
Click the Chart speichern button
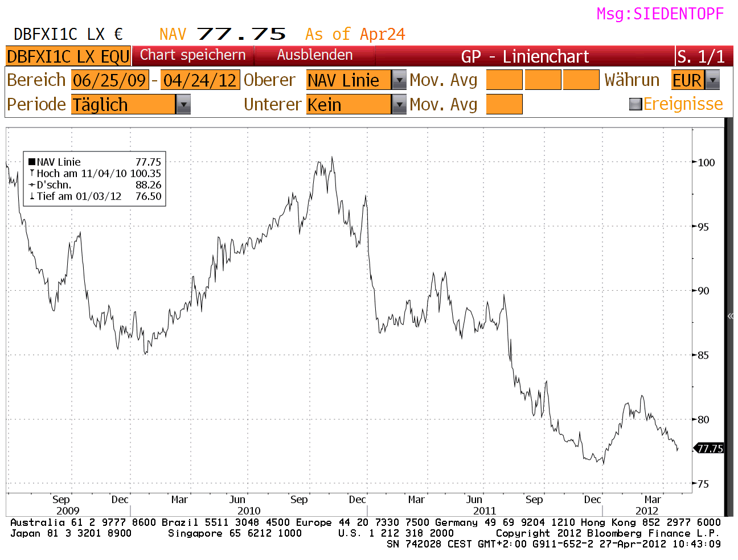[193, 55]
